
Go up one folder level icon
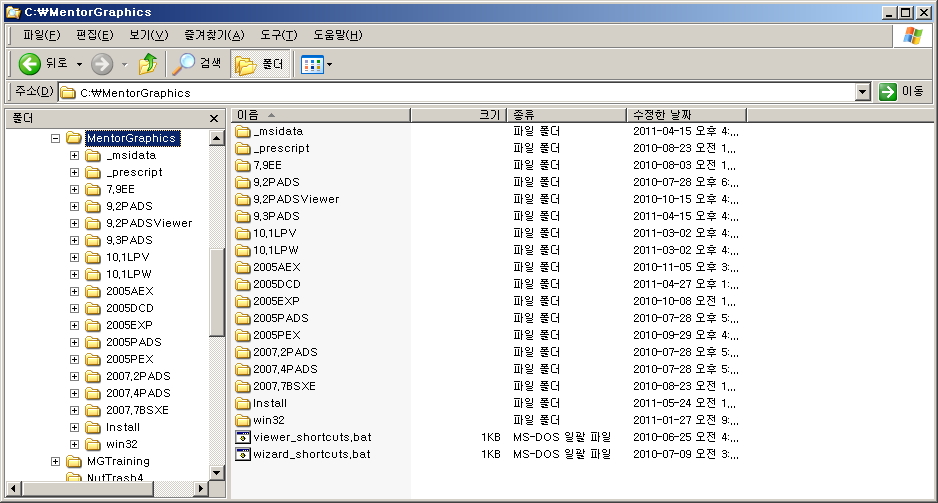pos(148,64)
